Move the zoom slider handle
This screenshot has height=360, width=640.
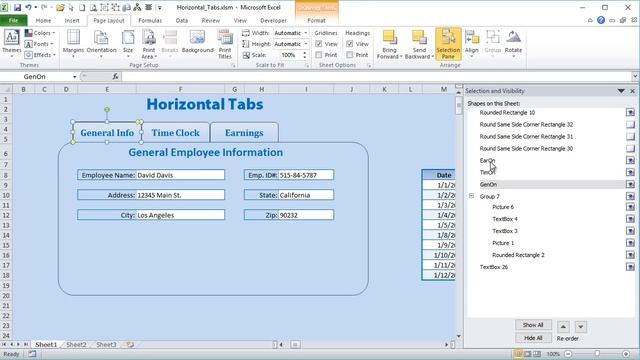point(597,354)
